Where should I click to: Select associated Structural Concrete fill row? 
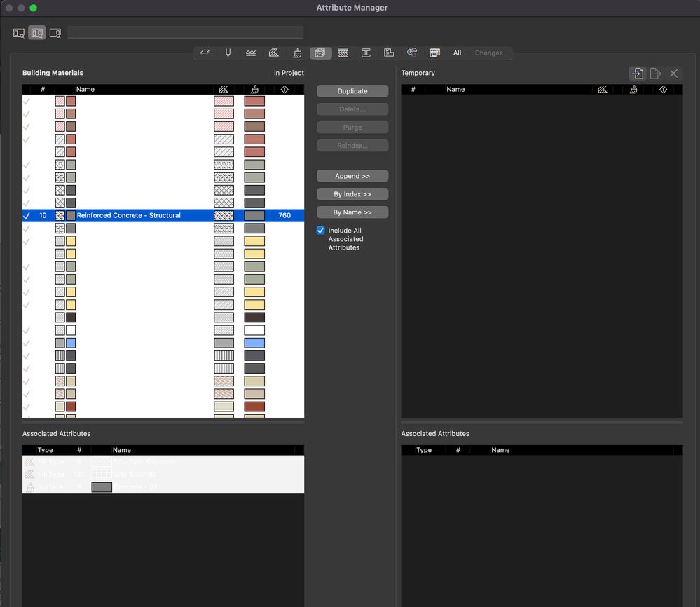pos(163,462)
